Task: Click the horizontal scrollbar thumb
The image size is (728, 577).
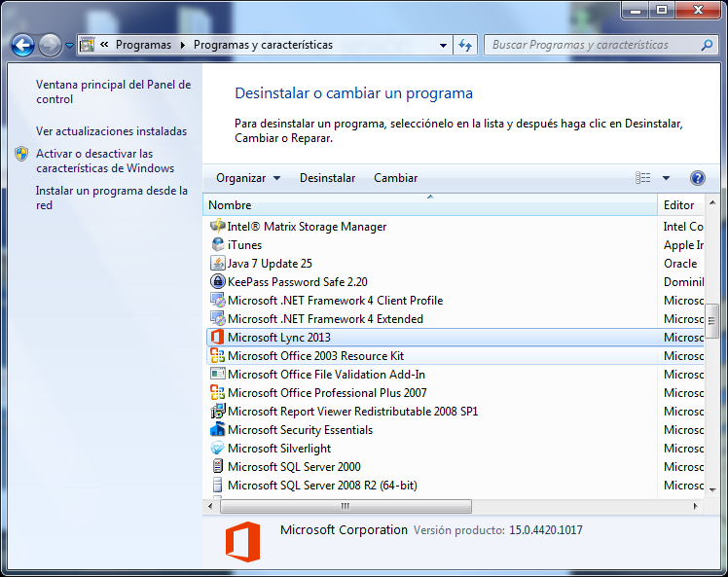Action: [x=346, y=507]
